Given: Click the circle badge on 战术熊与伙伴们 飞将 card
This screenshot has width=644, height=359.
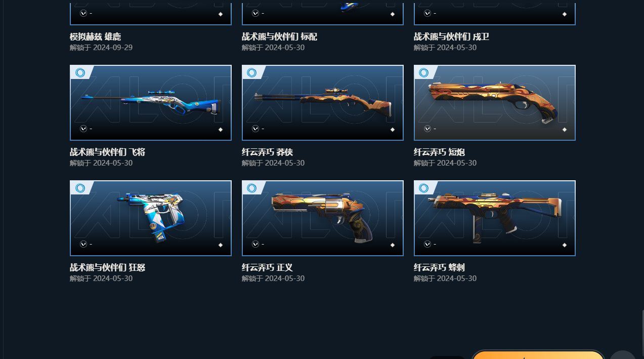Looking at the screenshot, I should (x=80, y=73).
